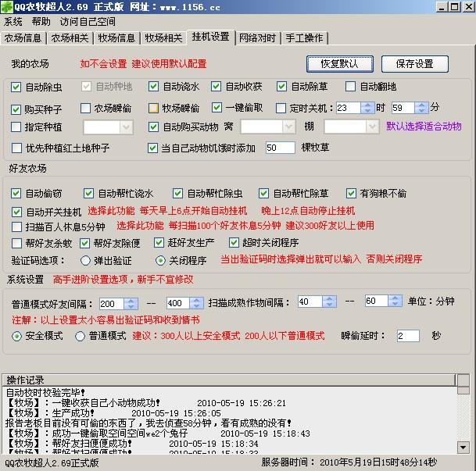Toggle 当自己动物饥饿时添加 checkbox
Viewport: 476px width, 471px height.
pyautogui.click(x=152, y=148)
